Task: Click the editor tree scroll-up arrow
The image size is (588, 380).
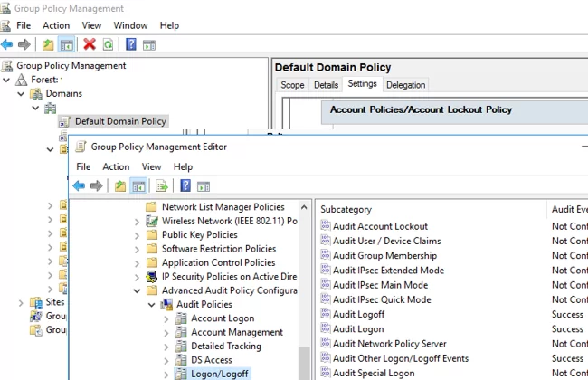Action: point(304,207)
